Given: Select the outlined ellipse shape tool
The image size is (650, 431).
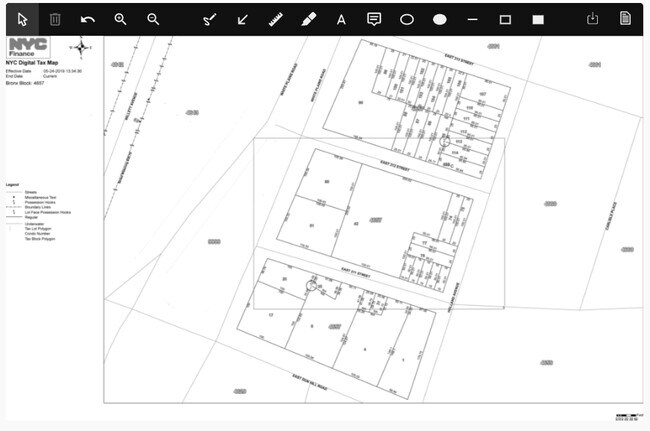Looking at the screenshot, I should click(407, 19).
